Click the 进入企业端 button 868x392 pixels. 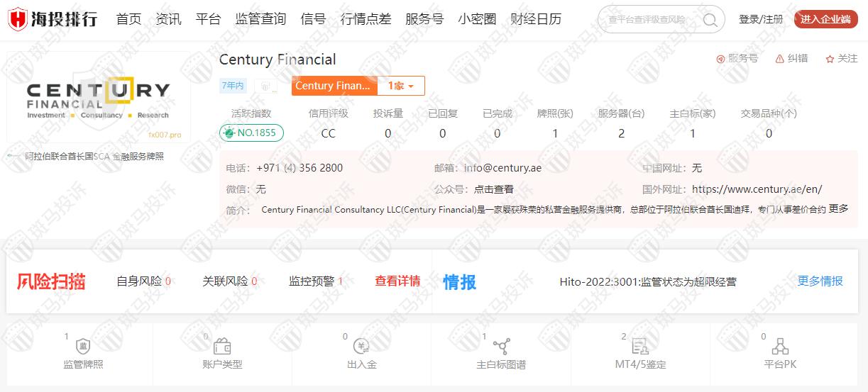coord(825,19)
